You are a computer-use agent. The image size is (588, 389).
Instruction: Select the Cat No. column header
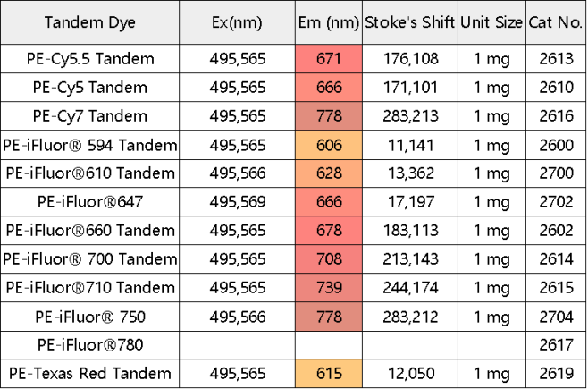coord(556,22)
